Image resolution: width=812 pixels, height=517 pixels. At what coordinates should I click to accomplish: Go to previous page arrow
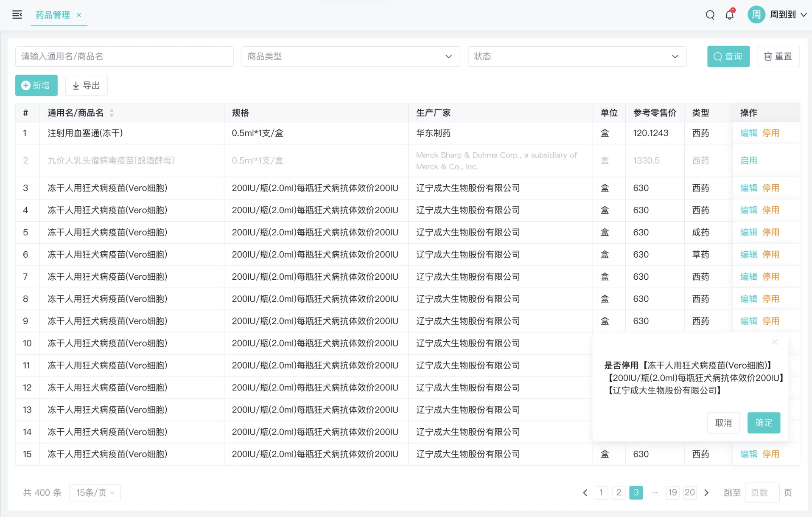[x=585, y=492]
